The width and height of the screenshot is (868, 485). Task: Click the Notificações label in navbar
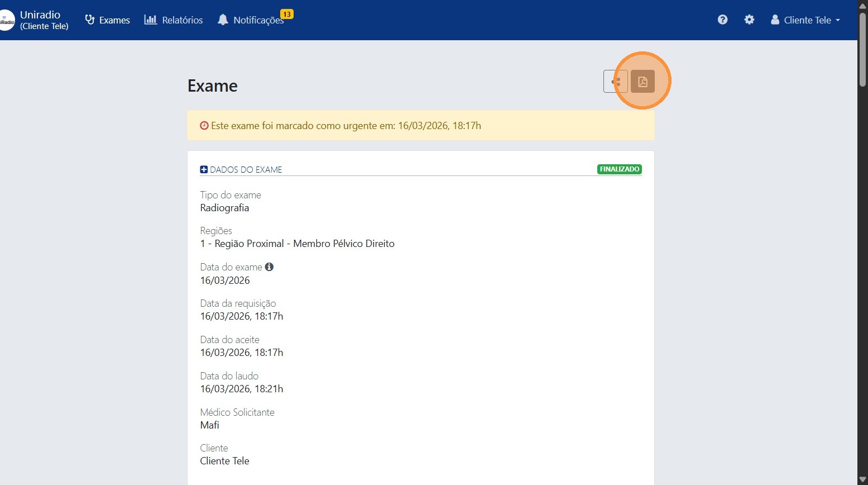(x=257, y=21)
